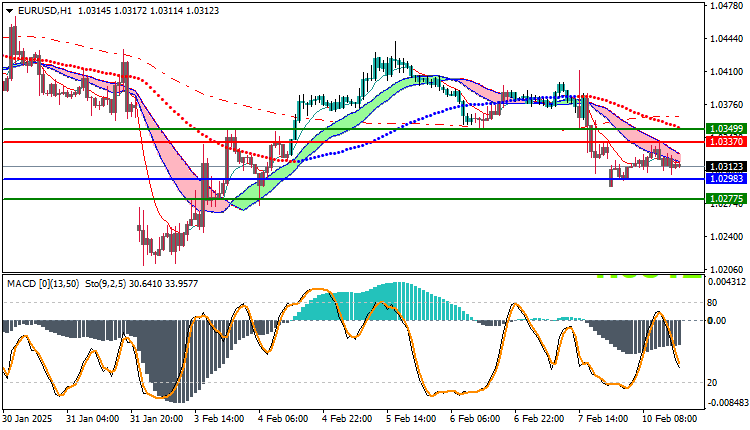
Task: Select the 30 Jan 2025 date label
Action: (27, 419)
